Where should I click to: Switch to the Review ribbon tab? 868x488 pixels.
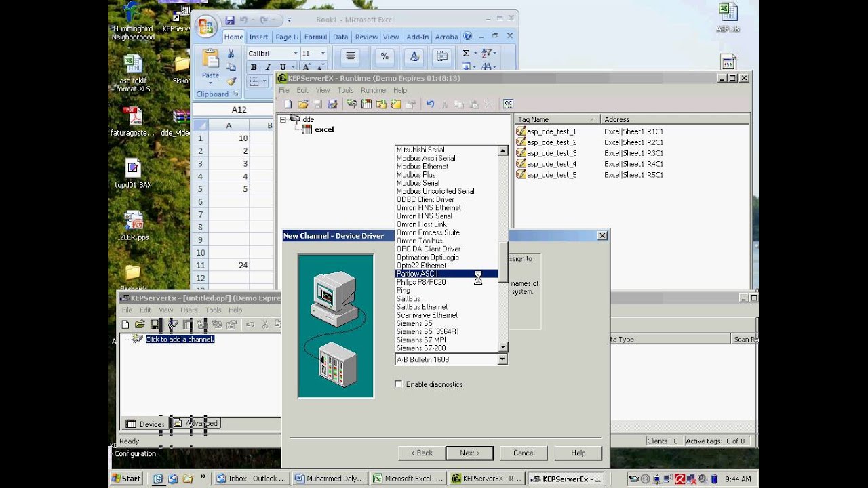click(x=366, y=37)
